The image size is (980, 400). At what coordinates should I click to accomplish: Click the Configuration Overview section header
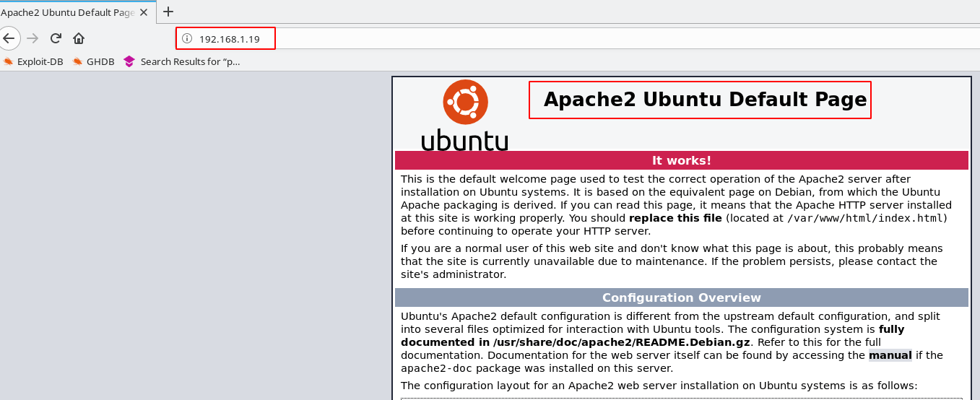coord(681,297)
